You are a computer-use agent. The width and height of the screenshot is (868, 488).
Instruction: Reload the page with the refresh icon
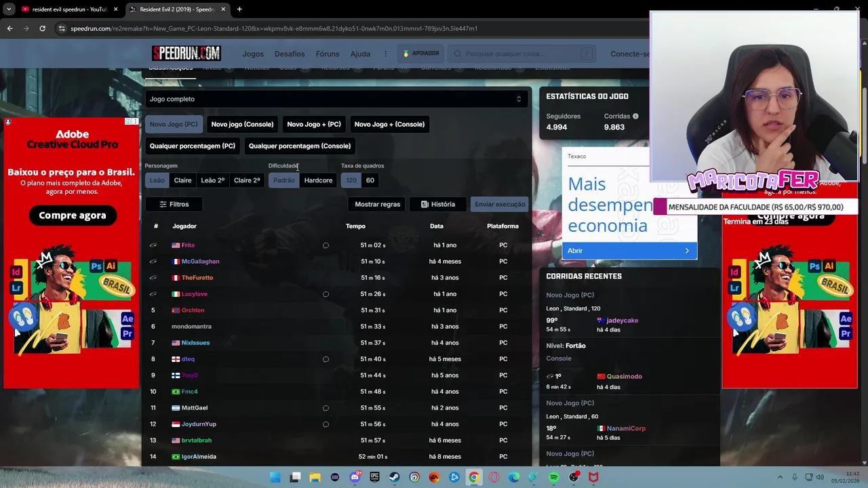point(42,28)
